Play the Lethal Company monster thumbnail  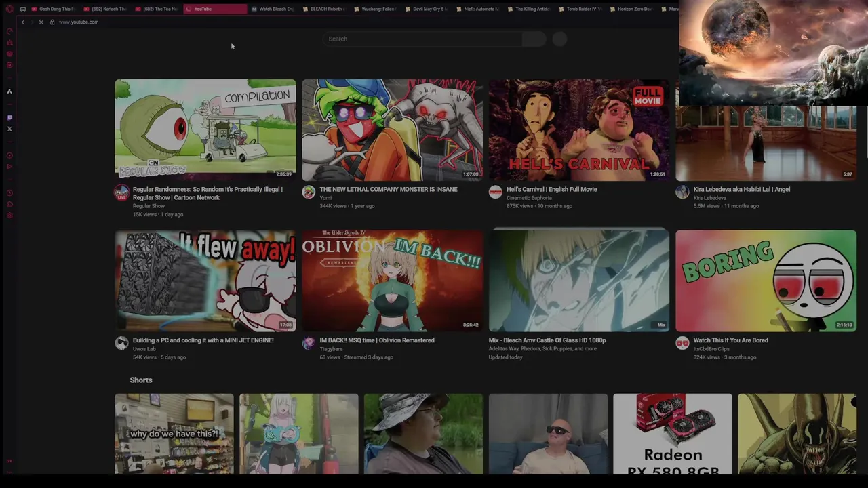(392, 129)
